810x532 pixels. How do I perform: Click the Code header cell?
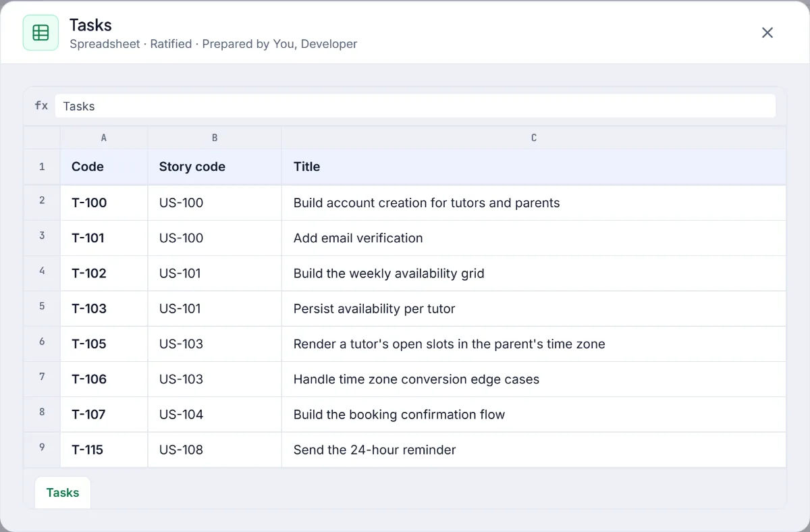pos(104,167)
